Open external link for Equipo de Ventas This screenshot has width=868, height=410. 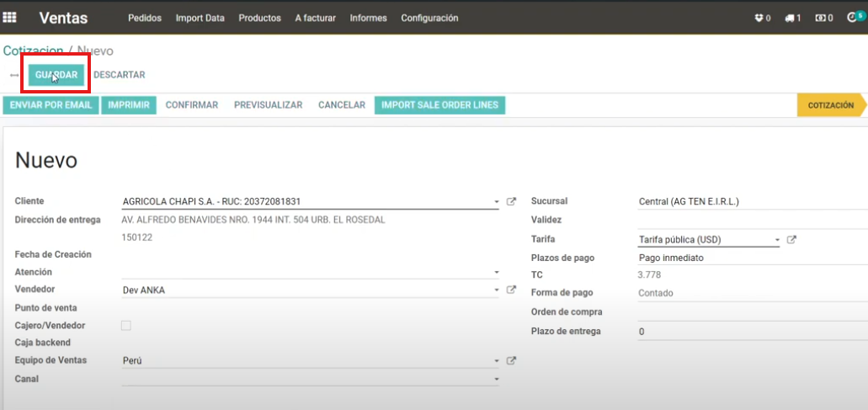pos(511,361)
